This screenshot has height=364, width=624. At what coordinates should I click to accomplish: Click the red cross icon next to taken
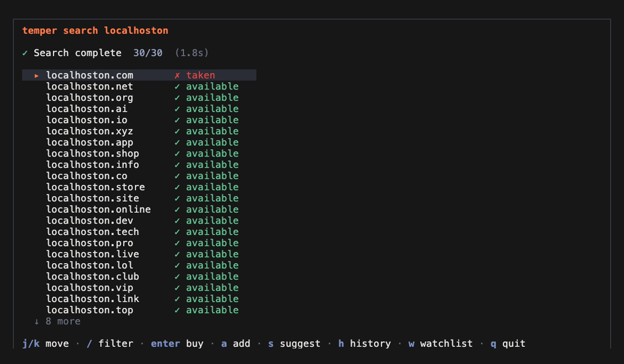coord(177,75)
